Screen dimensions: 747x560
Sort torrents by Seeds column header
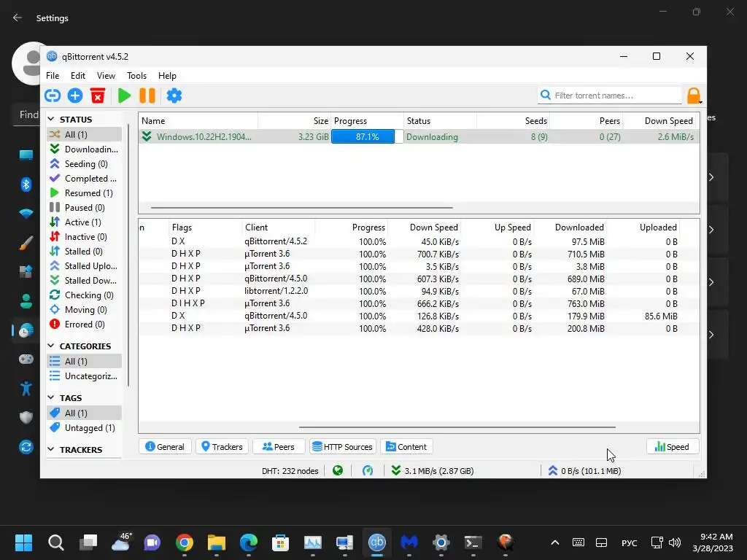click(x=513, y=121)
